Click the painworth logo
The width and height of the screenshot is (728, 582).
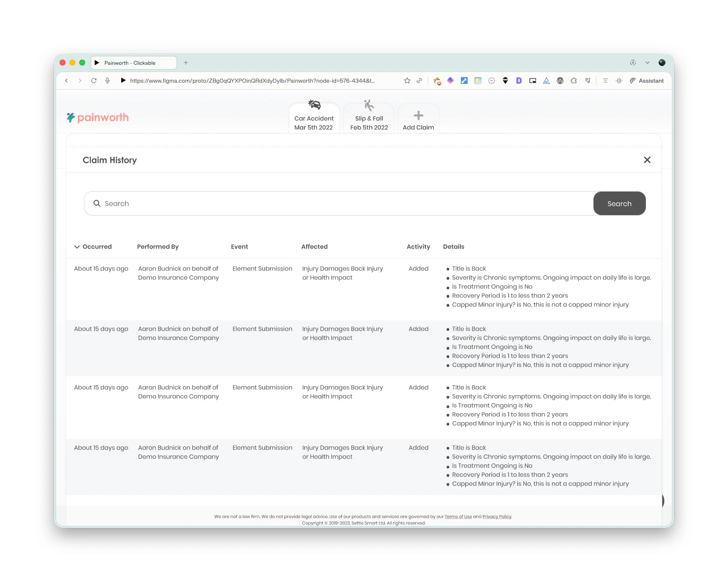pyautogui.click(x=98, y=117)
